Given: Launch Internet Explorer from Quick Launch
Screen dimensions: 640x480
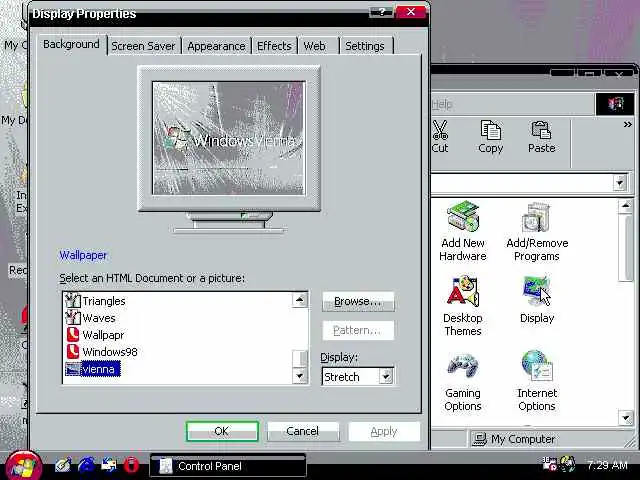Looking at the screenshot, I should (86, 465).
